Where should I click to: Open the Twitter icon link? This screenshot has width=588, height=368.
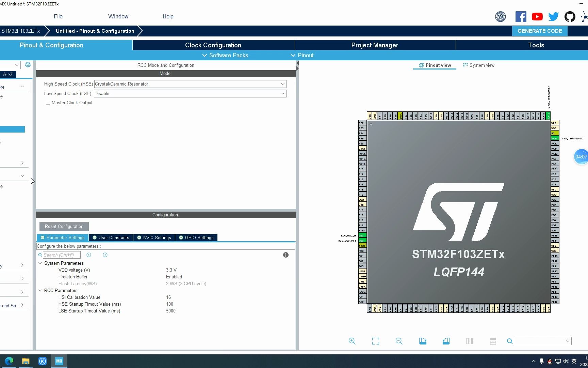[553, 17]
